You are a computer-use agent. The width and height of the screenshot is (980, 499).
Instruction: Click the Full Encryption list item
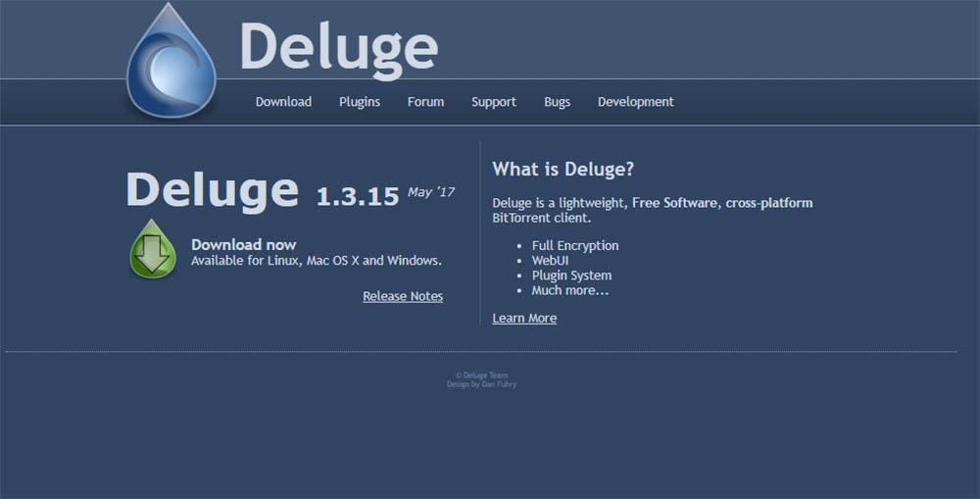coord(575,246)
